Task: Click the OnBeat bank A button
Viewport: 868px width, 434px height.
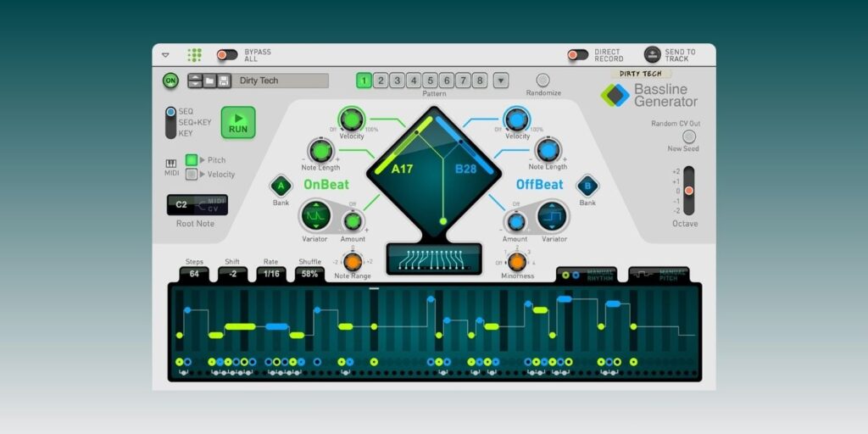Action: tap(281, 186)
